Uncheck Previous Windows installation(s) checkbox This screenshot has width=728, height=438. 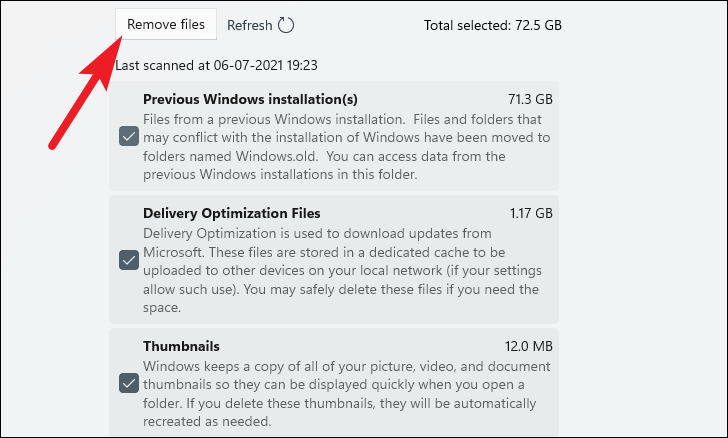pos(129,137)
